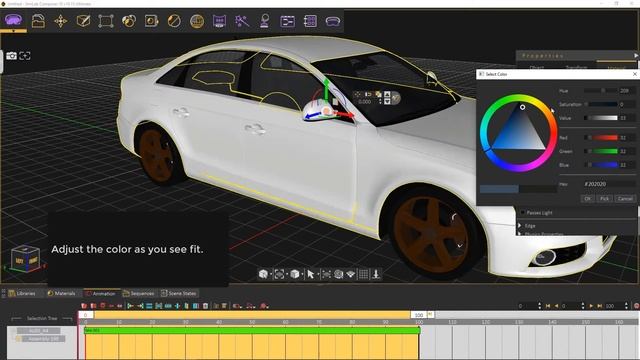Adjust the Red channel slider
The width and height of the screenshot is (640, 360).
(600, 138)
